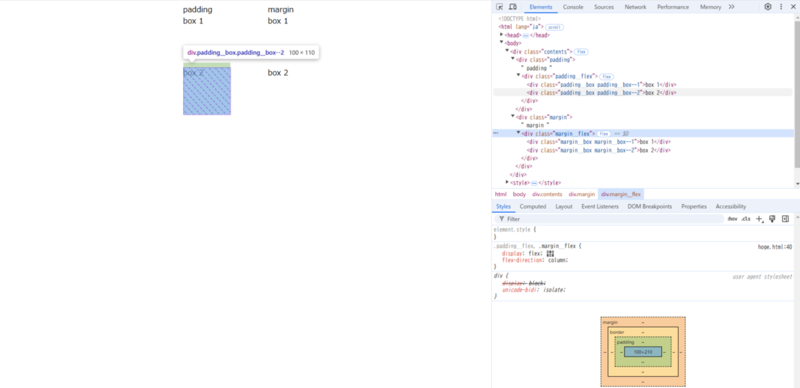Viewport: 800px width, 388px height.
Task: Toggle the computed styles sidebar icon
Action: click(785, 219)
